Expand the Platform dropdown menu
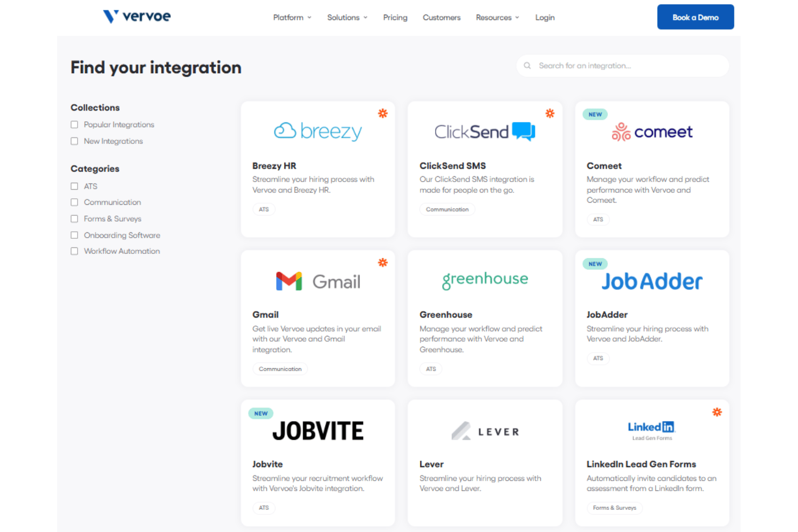798x532 pixels. pos(292,17)
